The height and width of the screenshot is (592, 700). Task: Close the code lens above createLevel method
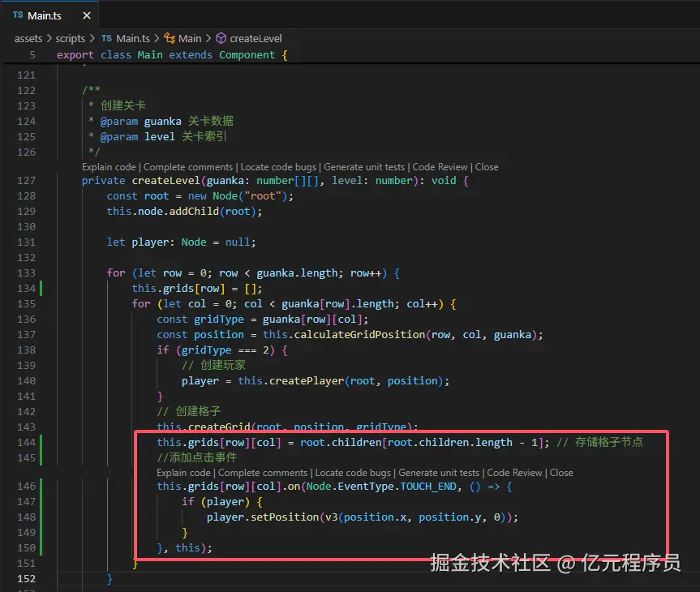click(x=487, y=167)
